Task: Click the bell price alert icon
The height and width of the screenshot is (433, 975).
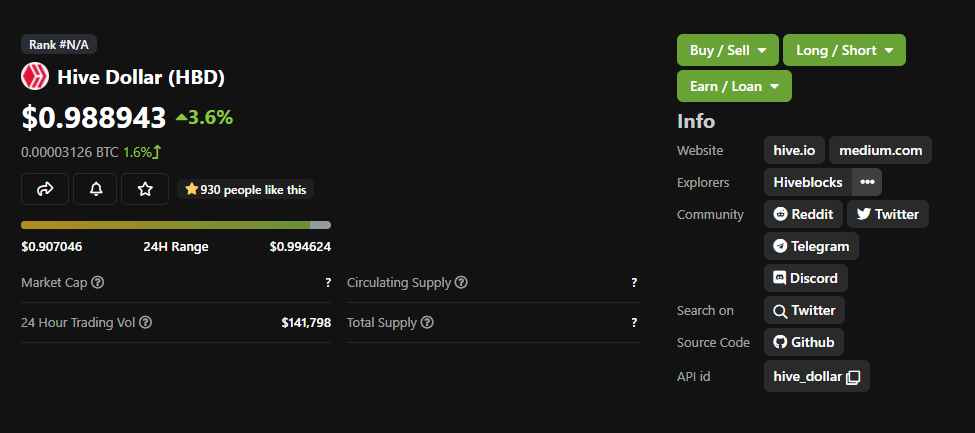Action: click(x=95, y=189)
